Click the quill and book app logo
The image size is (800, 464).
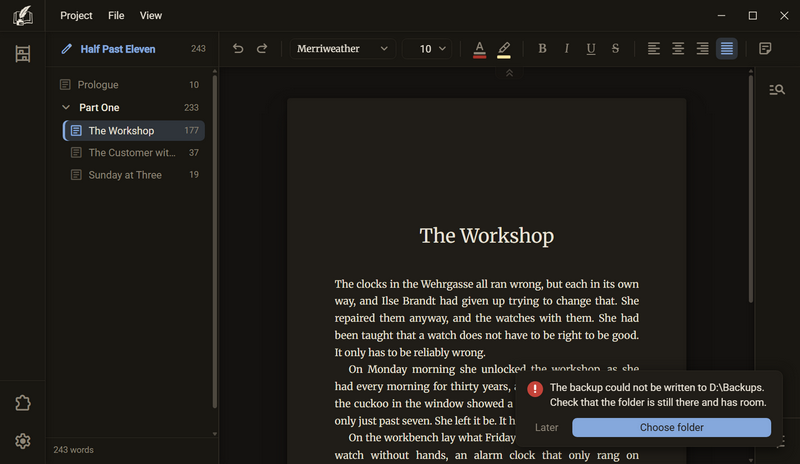(x=22, y=16)
